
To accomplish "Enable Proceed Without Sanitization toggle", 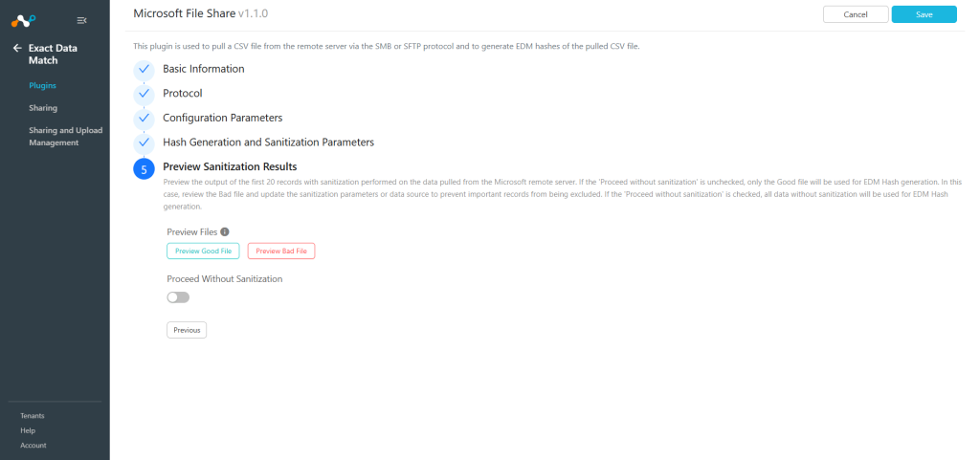I will point(178,297).
